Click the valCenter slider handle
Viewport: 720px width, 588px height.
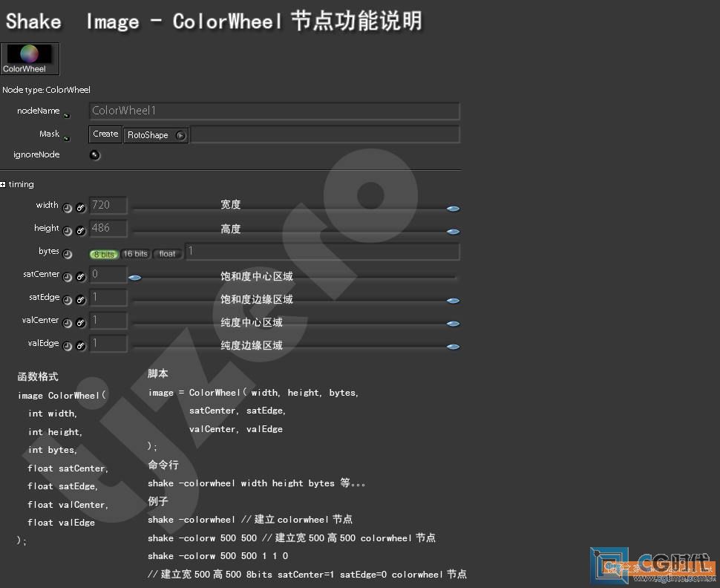(454, 324)
